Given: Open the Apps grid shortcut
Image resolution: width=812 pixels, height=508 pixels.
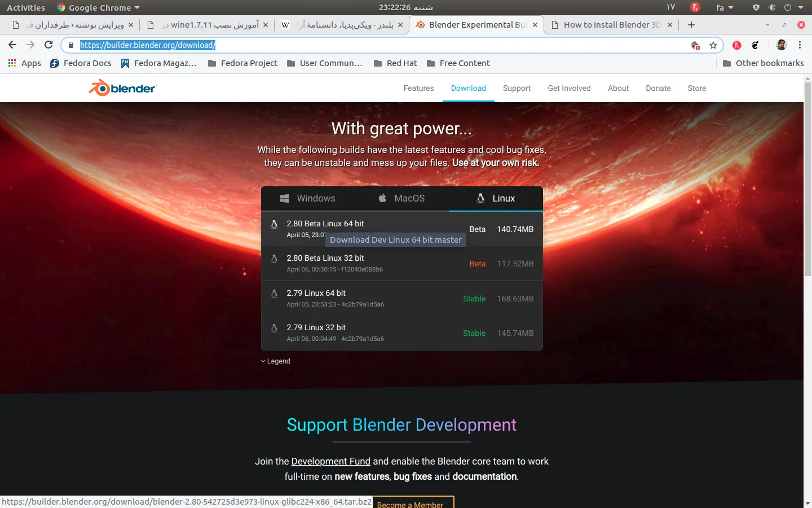Looking at the screenshot, I should [x=24, y=63].
